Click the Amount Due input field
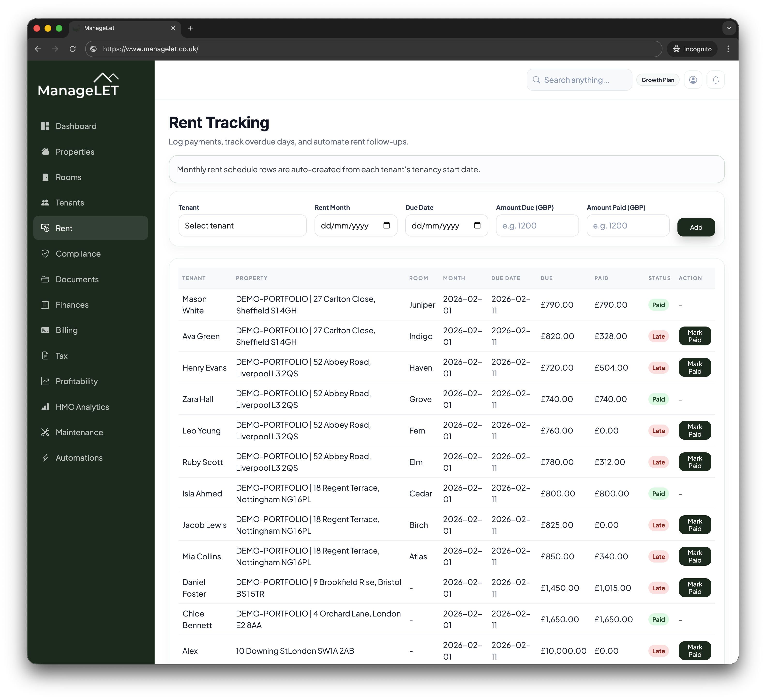Viewport: 766px width, 700px height. (537, 225)
